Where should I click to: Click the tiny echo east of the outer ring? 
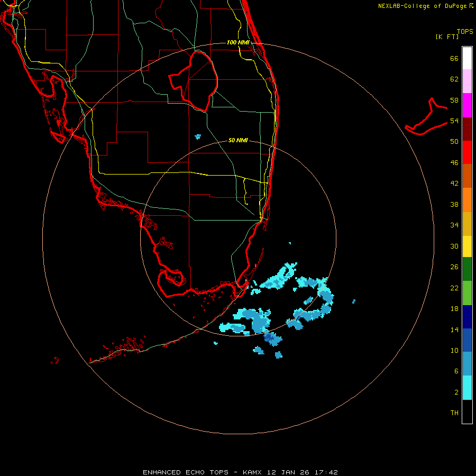pyautogui.click(x=354, y=301)
